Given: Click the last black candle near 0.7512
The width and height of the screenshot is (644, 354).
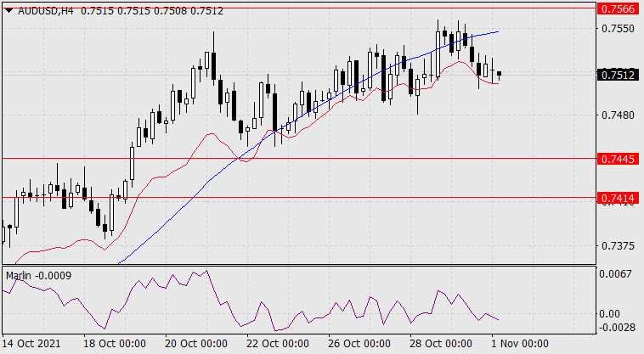Looking at the screenshot, I should 499,74.
